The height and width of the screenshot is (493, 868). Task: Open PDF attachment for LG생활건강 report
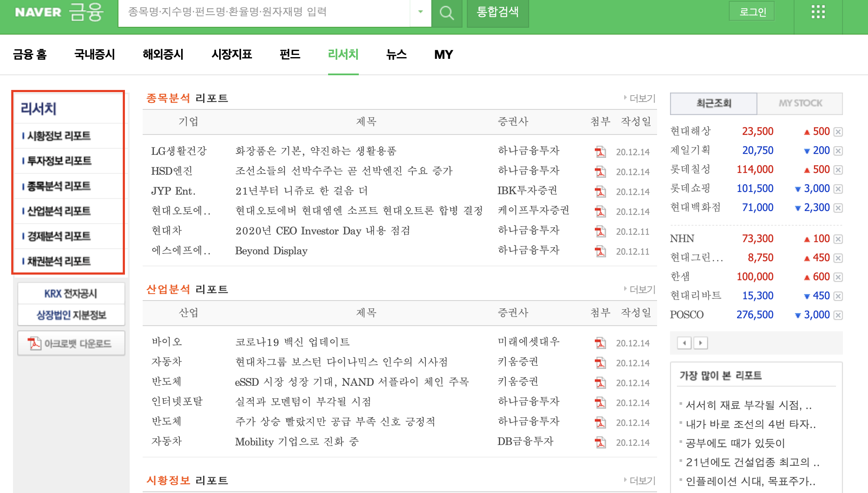[600, 151]
